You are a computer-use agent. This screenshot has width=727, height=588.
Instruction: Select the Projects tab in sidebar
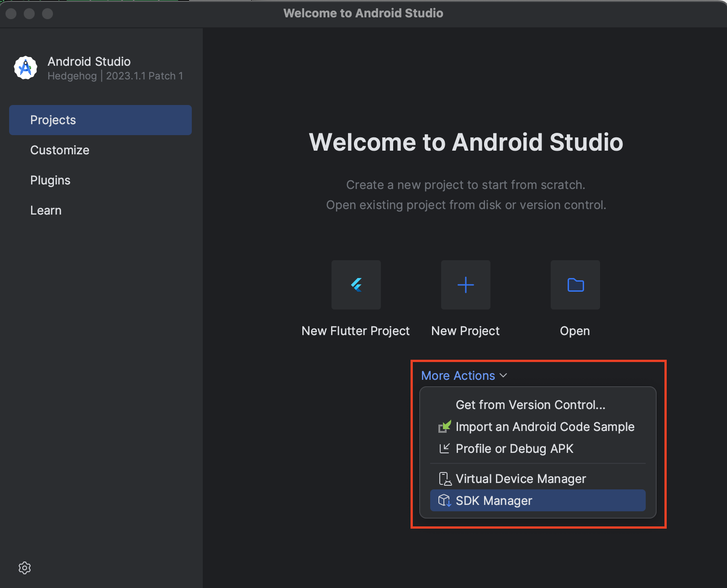click(100, 120)
